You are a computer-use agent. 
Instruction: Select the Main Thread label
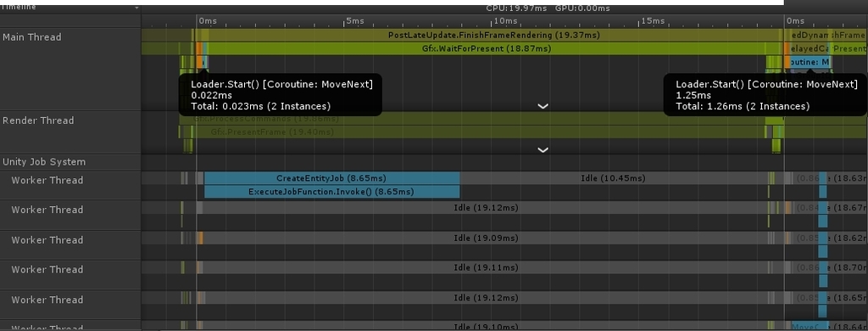tap(32, 37)
